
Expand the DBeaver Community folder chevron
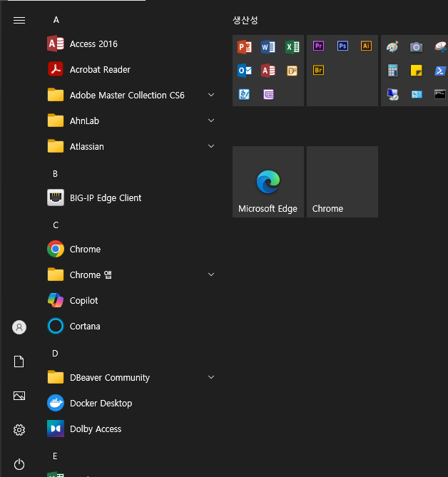coord(211,377)
